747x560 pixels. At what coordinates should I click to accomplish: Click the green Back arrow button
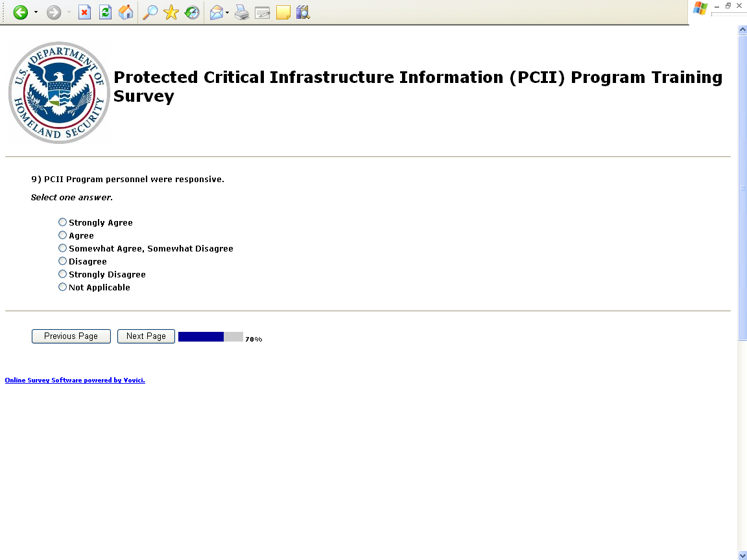point(21,12)
